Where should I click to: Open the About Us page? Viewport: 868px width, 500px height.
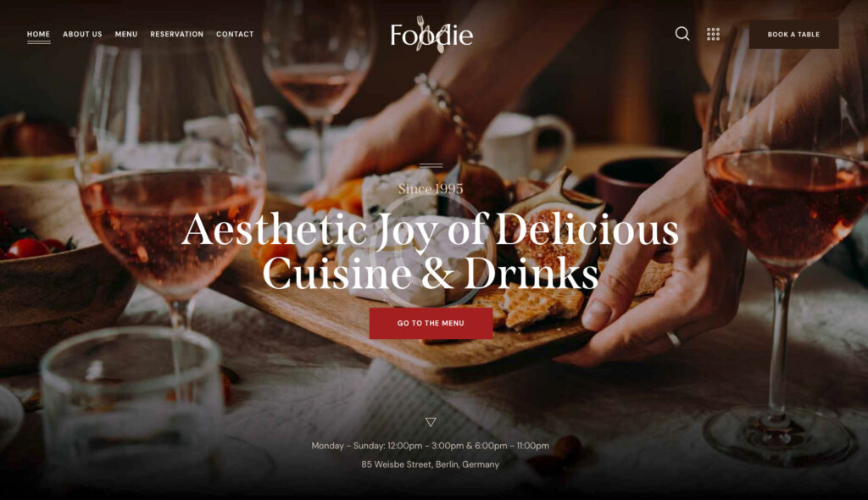(82, 34)
